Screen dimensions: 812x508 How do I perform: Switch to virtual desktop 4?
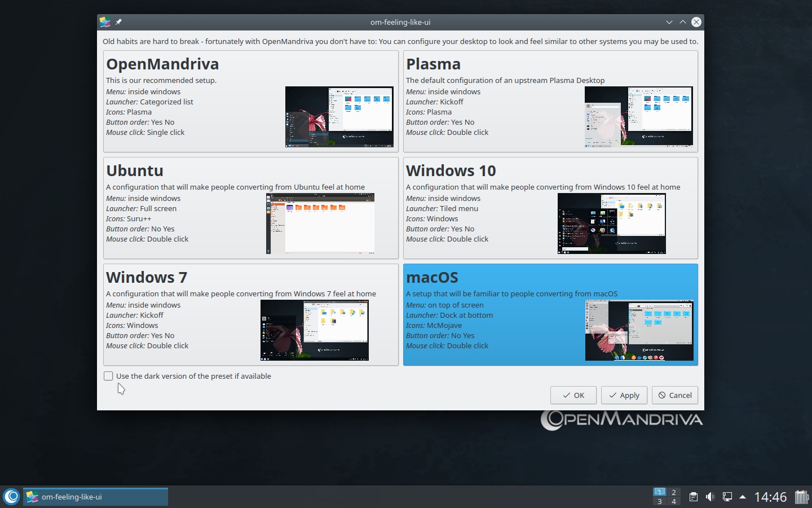[674, 501]
